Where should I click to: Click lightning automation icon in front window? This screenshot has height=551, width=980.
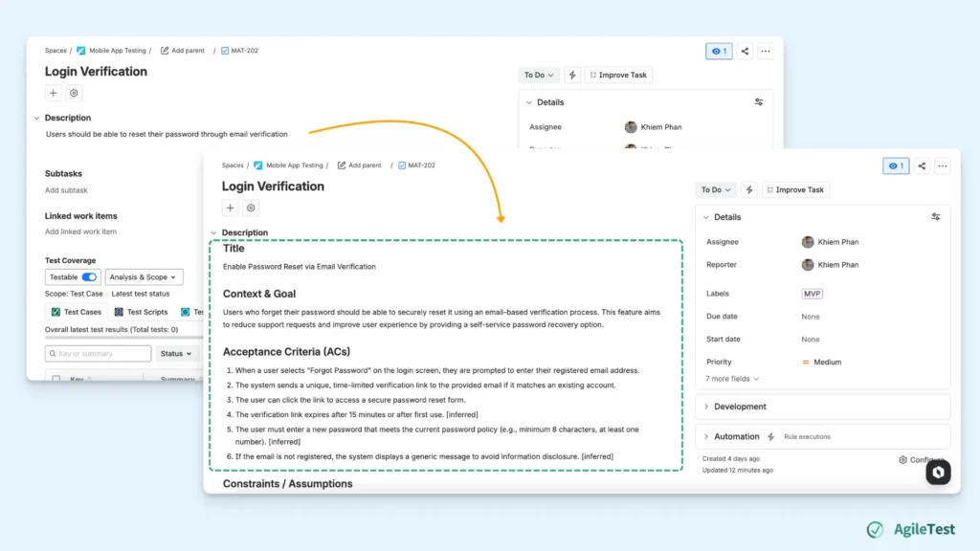[749, 190]
